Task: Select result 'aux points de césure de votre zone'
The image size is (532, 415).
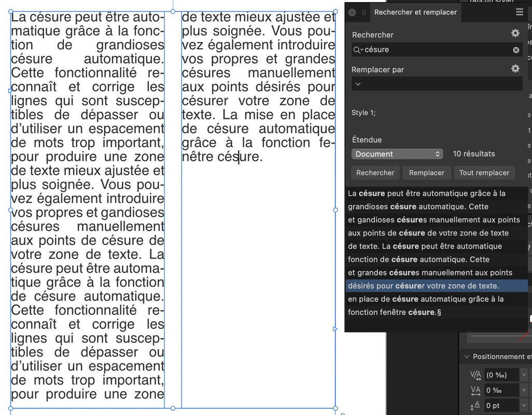Action: click(x=436, y=233)
